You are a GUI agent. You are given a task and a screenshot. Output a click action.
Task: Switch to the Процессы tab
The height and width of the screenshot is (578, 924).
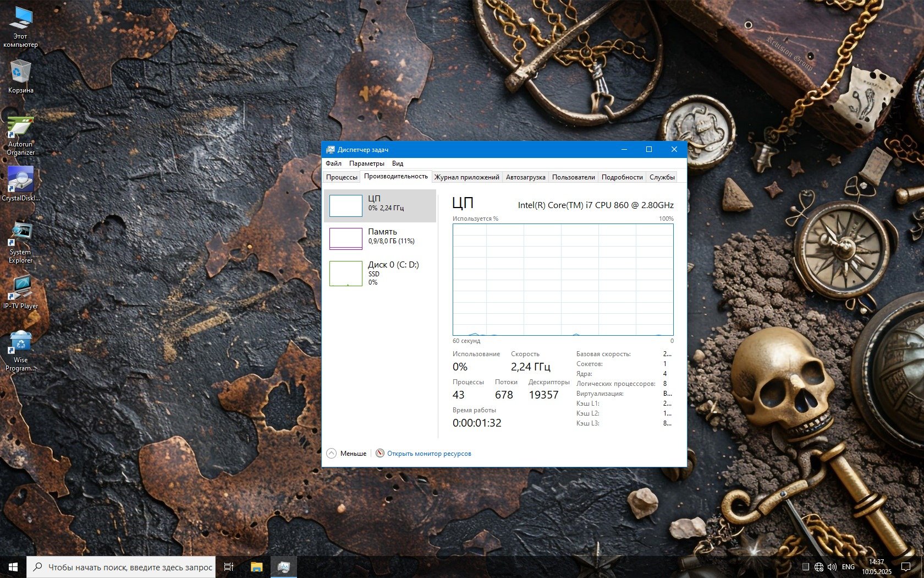pos(342,177)
